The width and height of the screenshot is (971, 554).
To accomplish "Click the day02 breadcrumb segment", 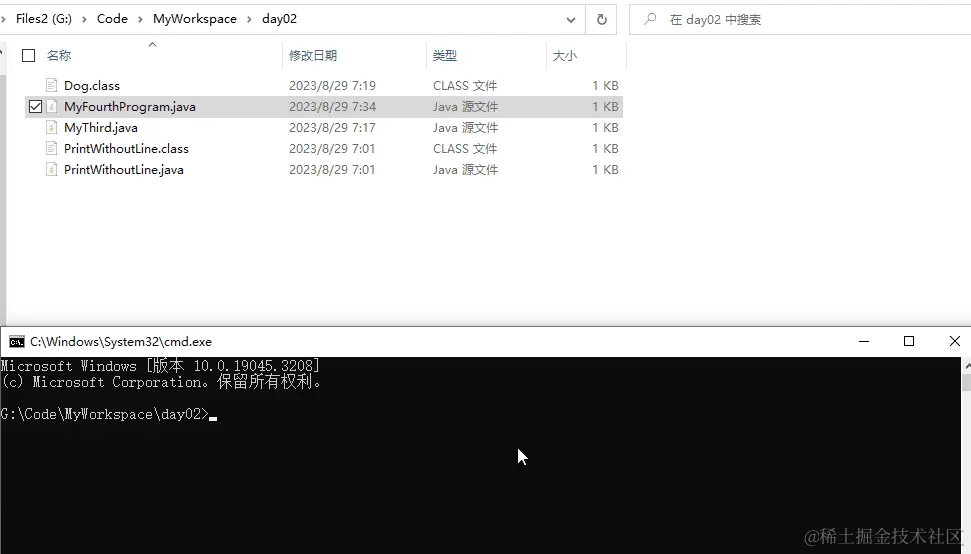I will [x=279, y=19].
